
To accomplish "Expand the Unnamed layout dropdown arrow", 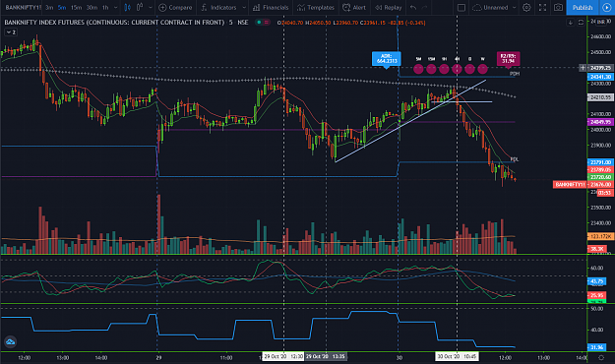I will point(515,8).
